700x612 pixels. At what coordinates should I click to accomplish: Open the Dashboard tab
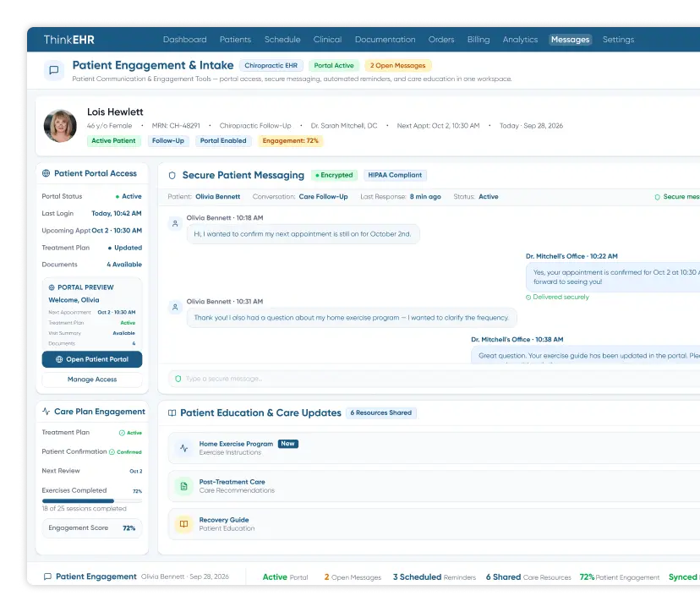point(185,40)
